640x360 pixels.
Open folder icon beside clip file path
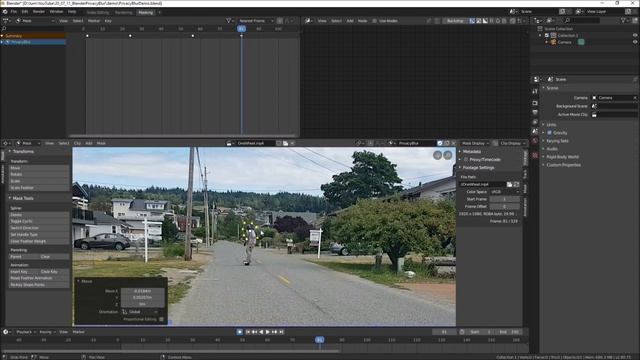[509, 184]
